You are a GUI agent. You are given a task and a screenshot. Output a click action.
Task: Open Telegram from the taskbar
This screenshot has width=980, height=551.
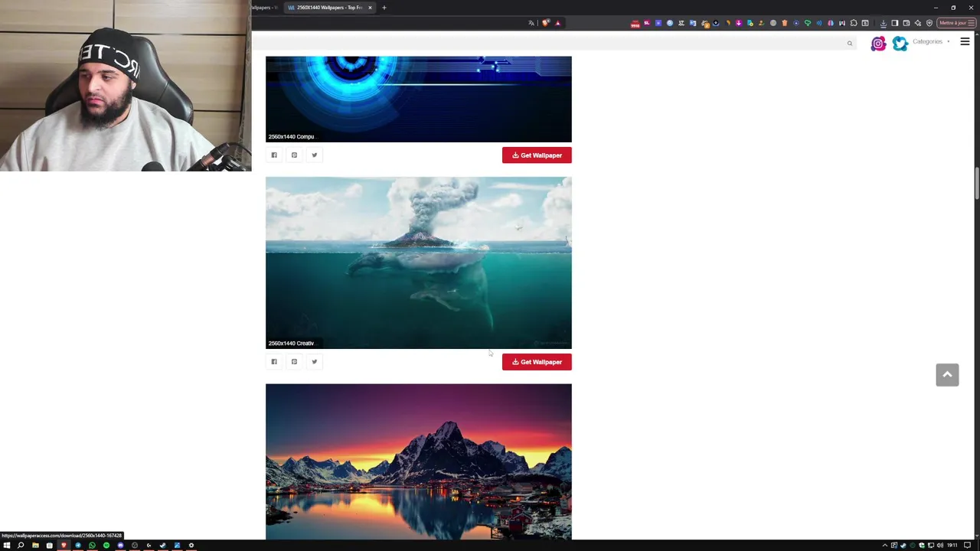click(x=78, y=545)
